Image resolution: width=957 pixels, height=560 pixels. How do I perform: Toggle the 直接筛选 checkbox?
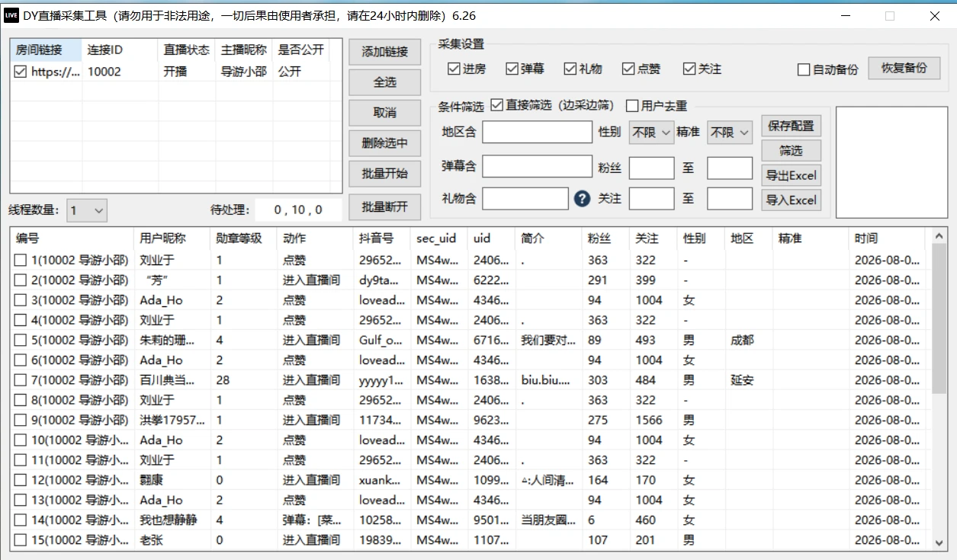[x=497, y=105]
